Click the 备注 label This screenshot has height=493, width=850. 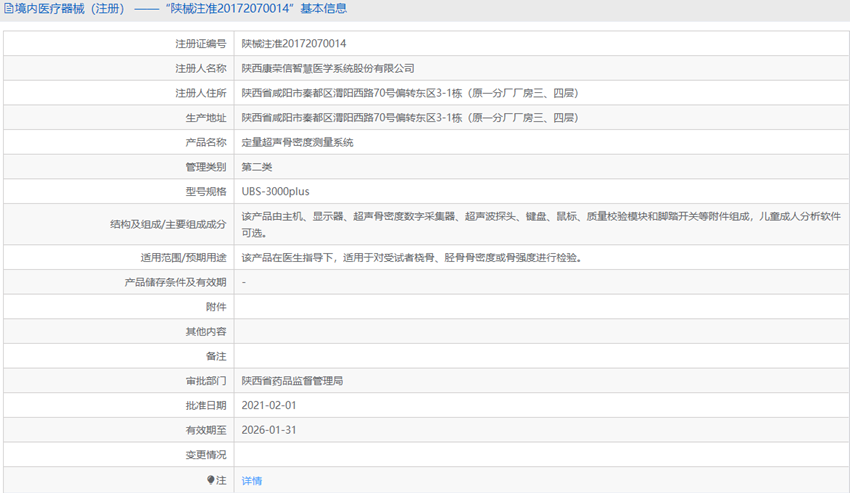[x=216, y=356]
